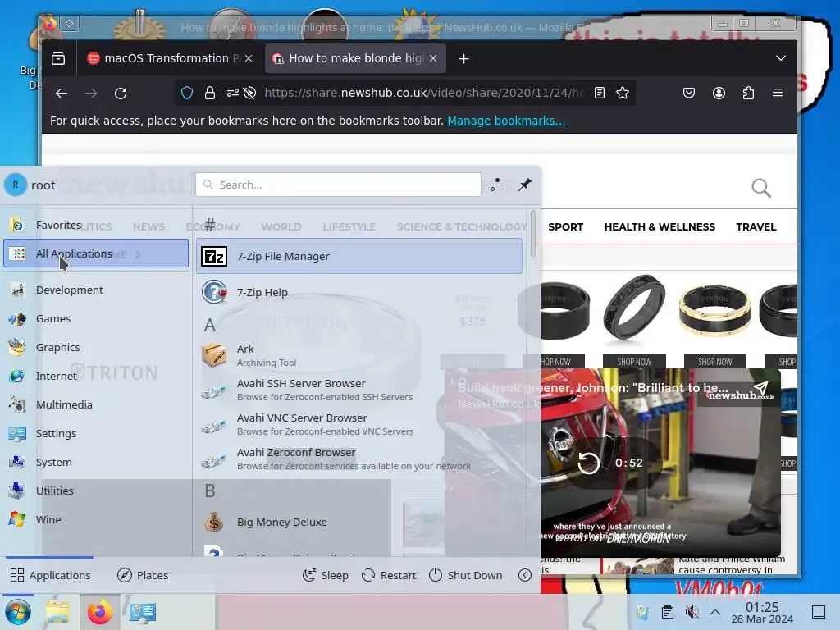Viewport: 840px width, 630px height.
Task: Bookmark this page with star
Action: [x=623, y=94]
